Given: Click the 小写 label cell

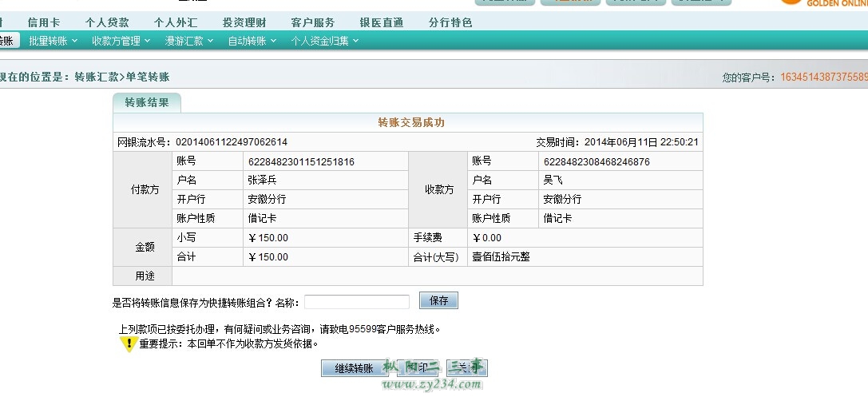Looking at the screenshot, I should click(208, 237).
